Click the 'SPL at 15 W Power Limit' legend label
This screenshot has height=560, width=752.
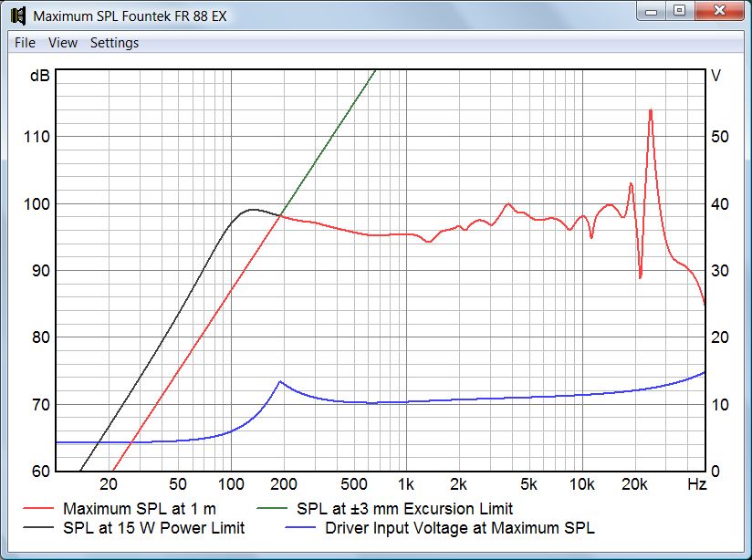coord(154,528)
